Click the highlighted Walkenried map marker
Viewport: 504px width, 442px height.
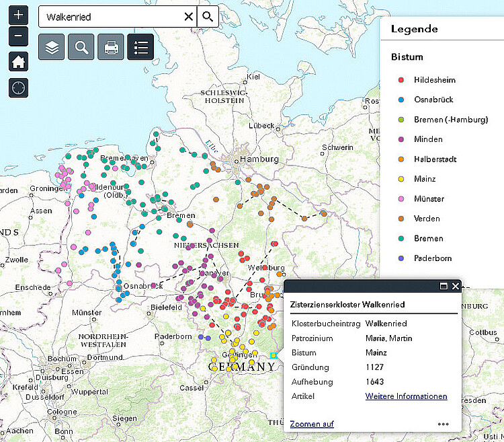(273, 355)
